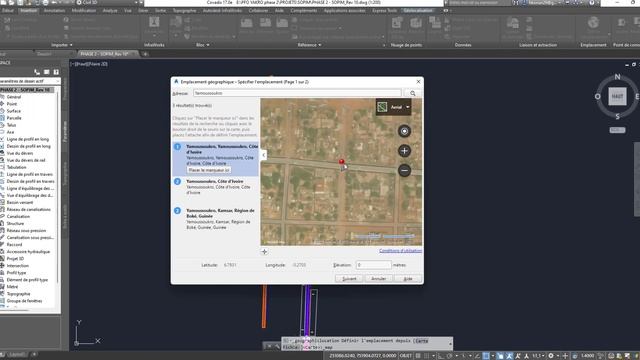This screenshot has height=360, width=640.
Task: Click the [Haut] viewport view label
Action: (81, 64)
